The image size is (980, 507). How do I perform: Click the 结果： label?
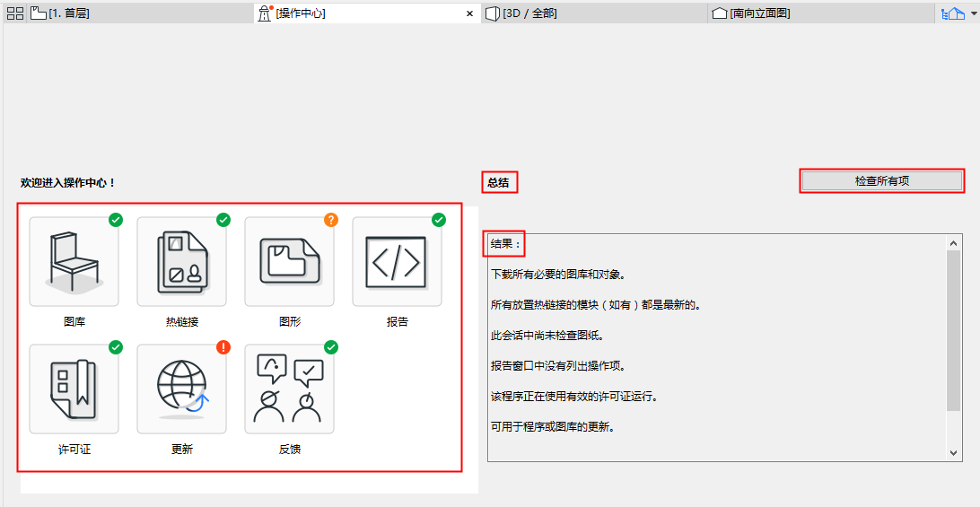pos(505,244)
